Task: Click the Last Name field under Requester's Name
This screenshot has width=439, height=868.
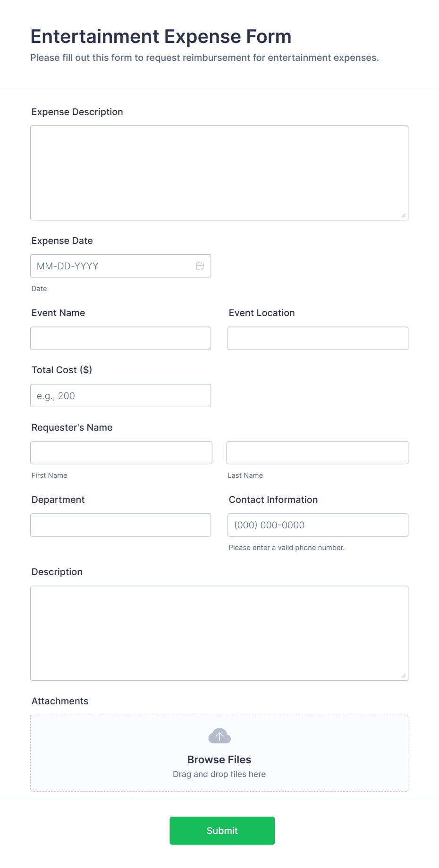Action: (x=317, y=452)
